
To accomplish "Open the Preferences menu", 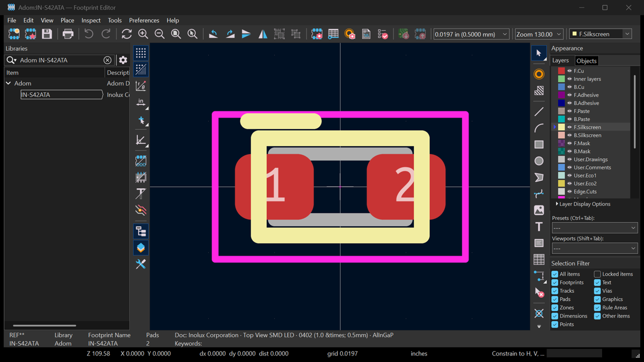I will 144,20.
